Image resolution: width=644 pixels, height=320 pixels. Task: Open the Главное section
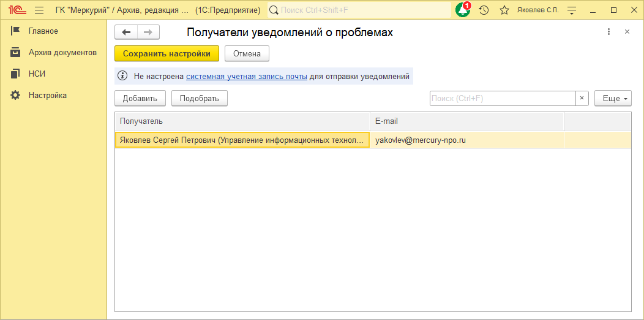pos(43,31)
